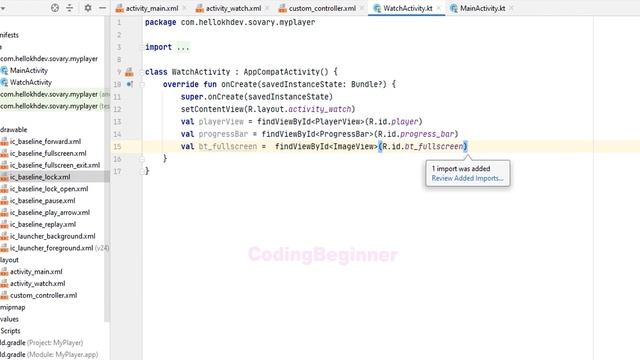Select ic_baseline_lock_open.xml file
This screenshot has width=640, height=360.
49,189
